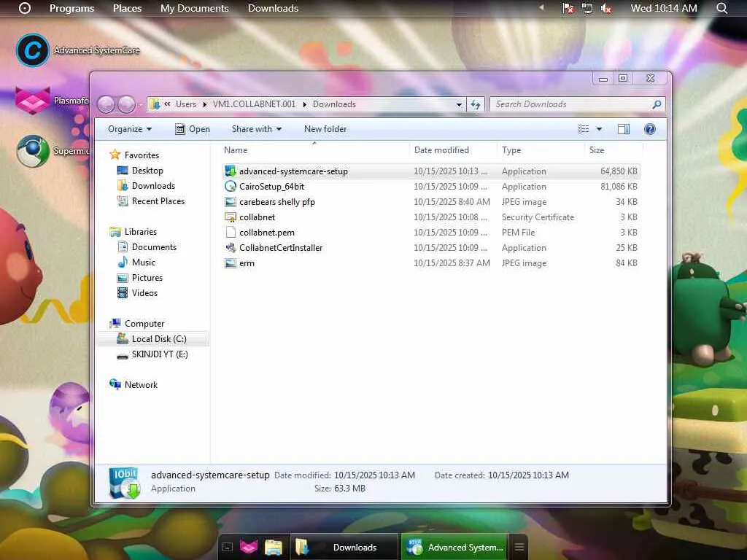Select the carebears shelly pfp image icon
The width and height of the screenshot is (747, 560).
pyautogui.click(x=231, y=202)
